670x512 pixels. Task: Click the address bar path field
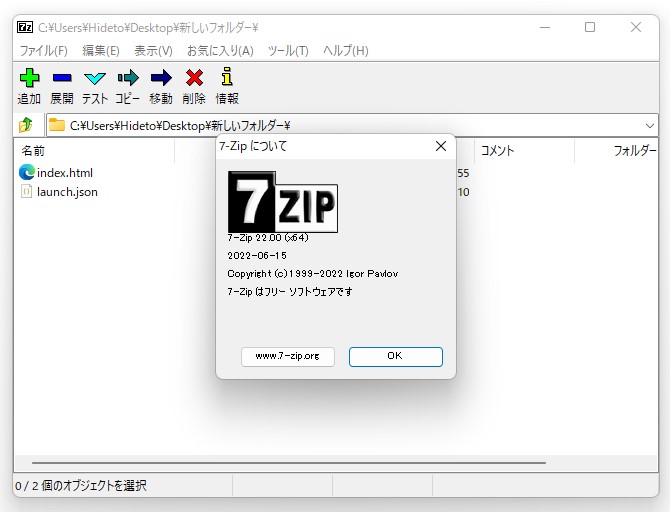coord(352,126)
